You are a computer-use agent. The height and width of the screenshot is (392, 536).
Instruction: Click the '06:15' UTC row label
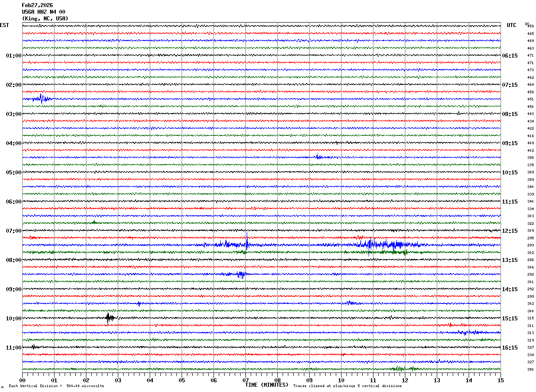tap(509, 56)
